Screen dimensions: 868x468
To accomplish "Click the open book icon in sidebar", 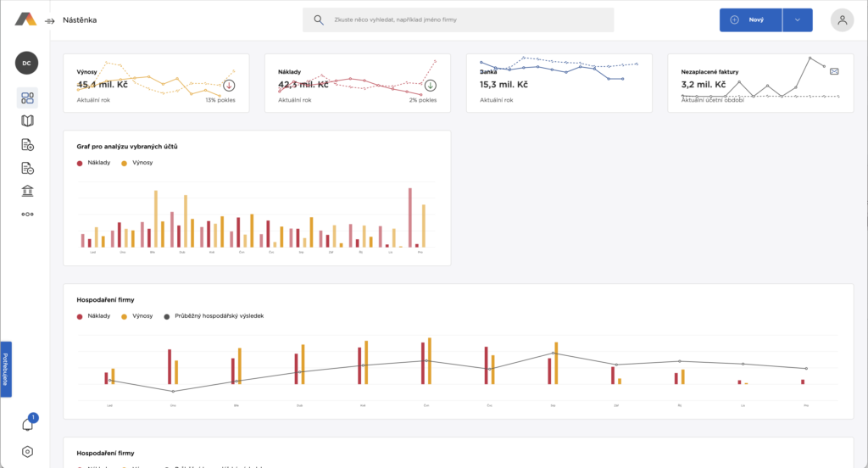I will coord(27,121).
